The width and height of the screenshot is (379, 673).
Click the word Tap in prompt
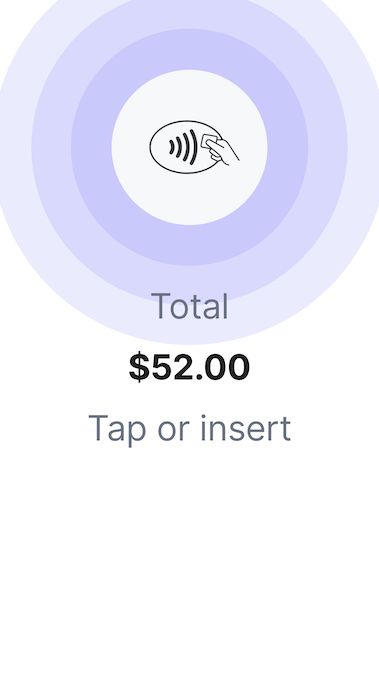117,430
